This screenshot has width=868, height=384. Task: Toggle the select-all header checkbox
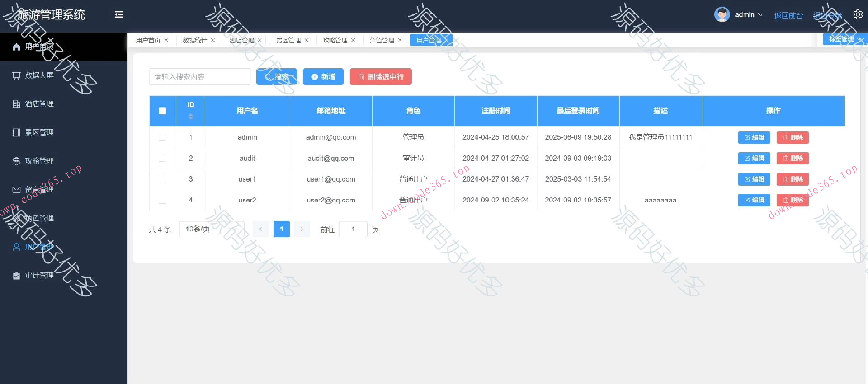pos(163,111)
